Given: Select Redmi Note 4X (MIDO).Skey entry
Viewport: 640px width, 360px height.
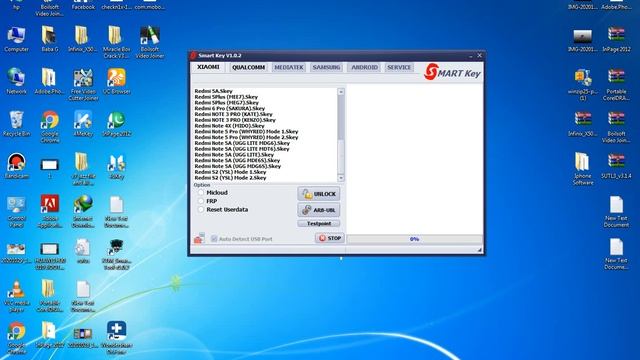Looking at the screenshot, I should [229, 126].
